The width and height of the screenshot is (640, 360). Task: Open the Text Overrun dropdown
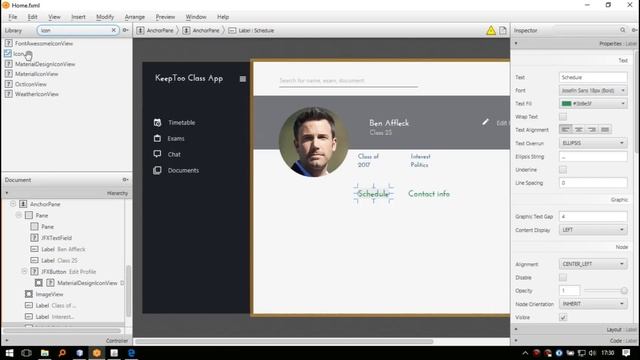coord(593,143)
